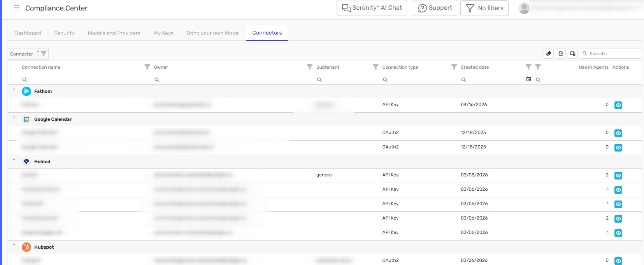Click the Holded connector logo

[x=26, y=162]
